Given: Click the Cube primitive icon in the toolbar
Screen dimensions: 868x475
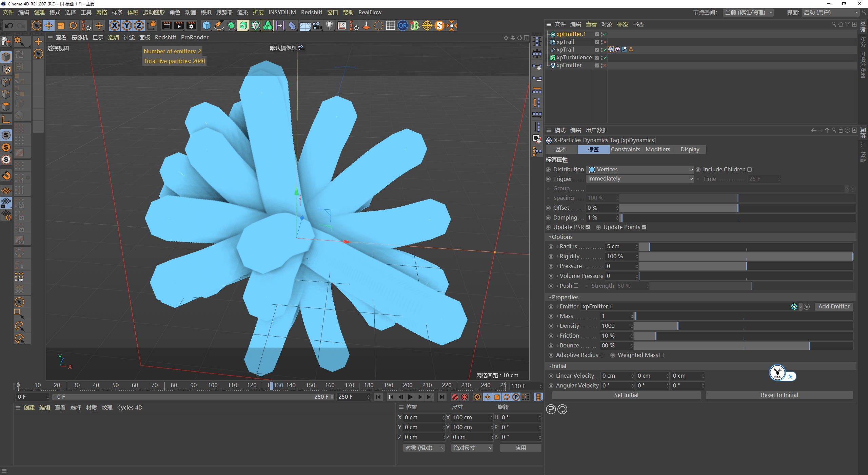Looking at the screenshot, I should (206, 25).
